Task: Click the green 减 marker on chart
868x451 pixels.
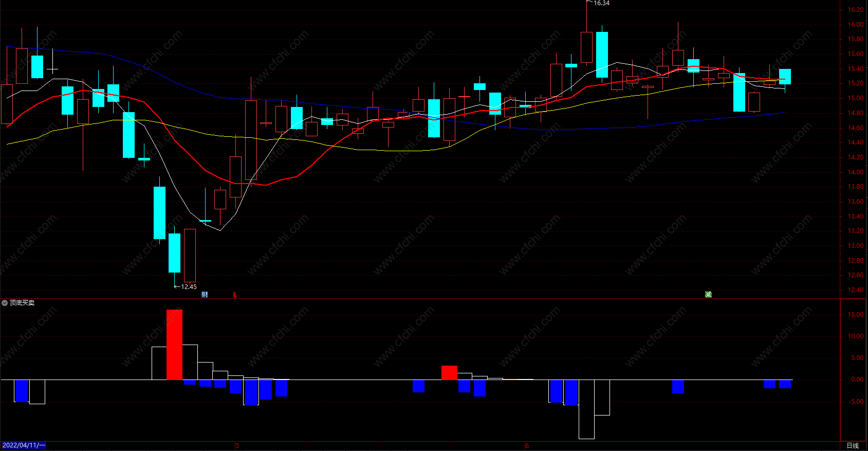Action: (x=708, y=295)
